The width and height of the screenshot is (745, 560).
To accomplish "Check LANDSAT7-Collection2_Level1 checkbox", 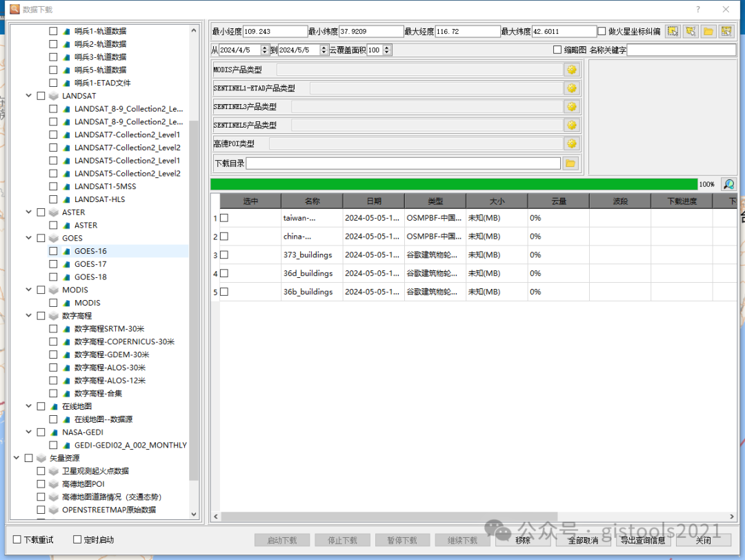I will tap(53, 135).
